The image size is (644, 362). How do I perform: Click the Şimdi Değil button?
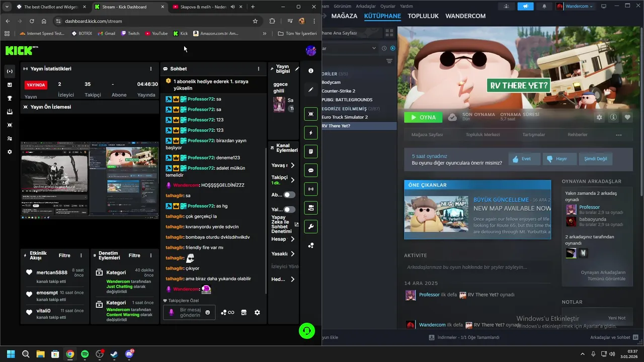595,159
